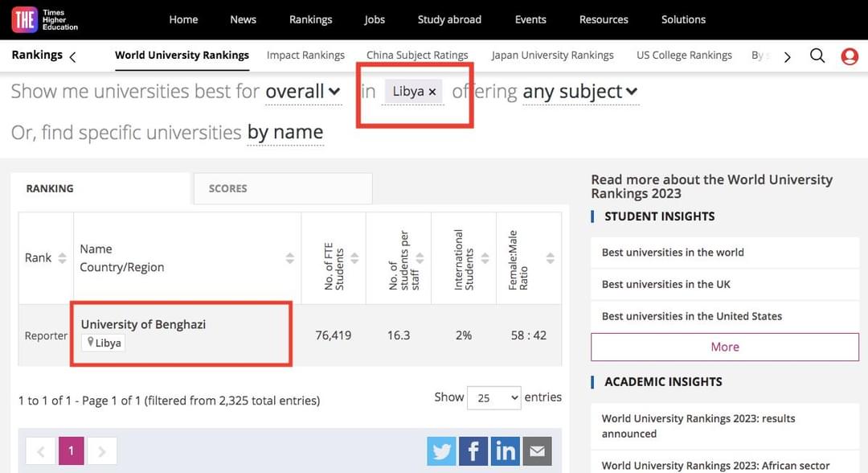868x473 pixels.
Task: Sort by Female:Male Ratio column arrows
Action: [550, 258]
